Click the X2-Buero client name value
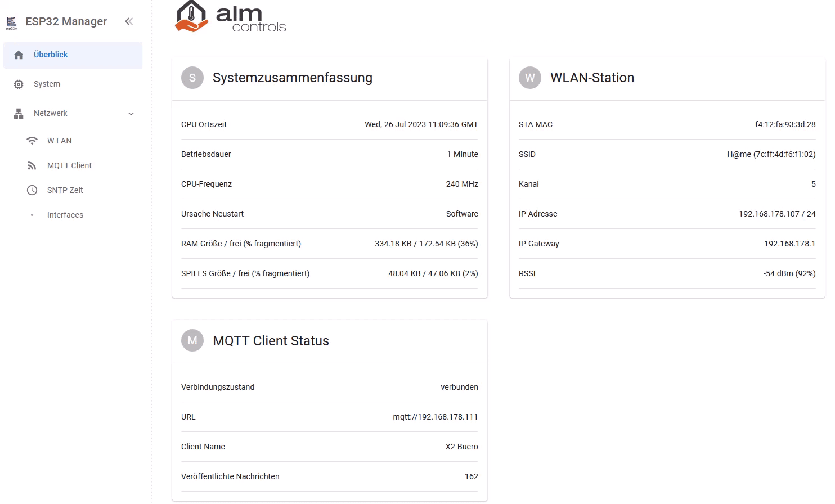Screen dimensions: 835x504 [x=462, y=447]
